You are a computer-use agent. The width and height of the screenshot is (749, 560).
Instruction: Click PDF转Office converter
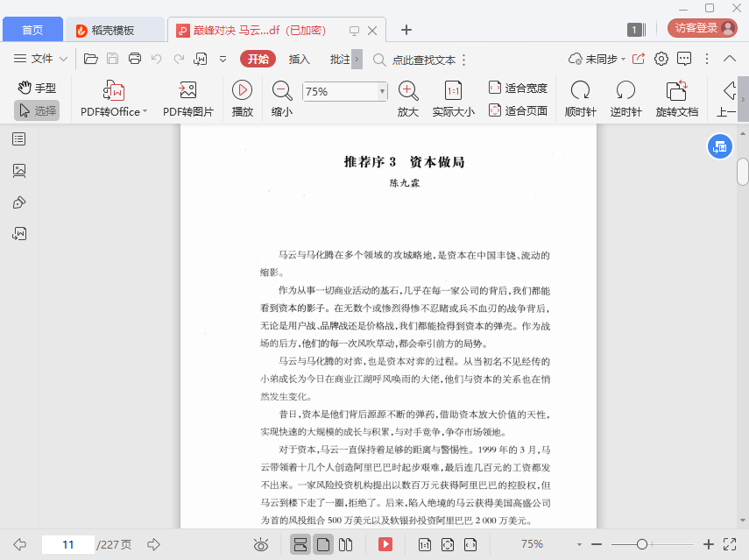[x=114, y=99]
